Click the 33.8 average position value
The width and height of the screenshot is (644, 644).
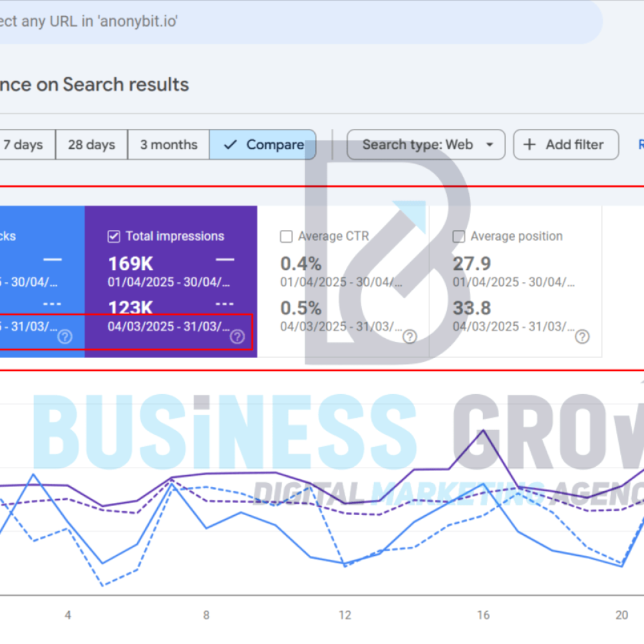(x=472, y=308)
